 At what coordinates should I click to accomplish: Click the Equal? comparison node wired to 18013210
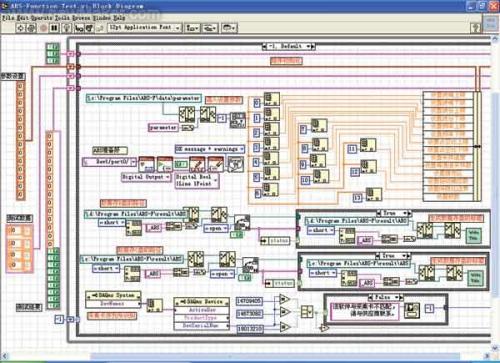pos(284,327)
